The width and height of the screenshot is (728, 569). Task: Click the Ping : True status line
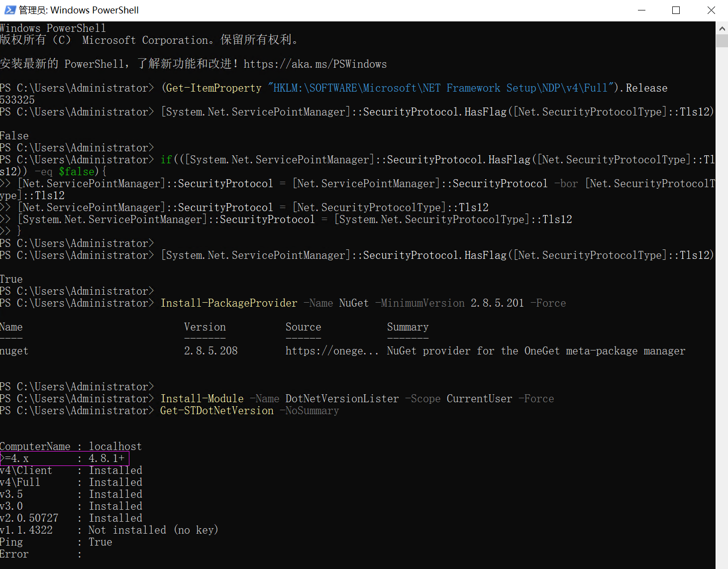coord(55,542)
